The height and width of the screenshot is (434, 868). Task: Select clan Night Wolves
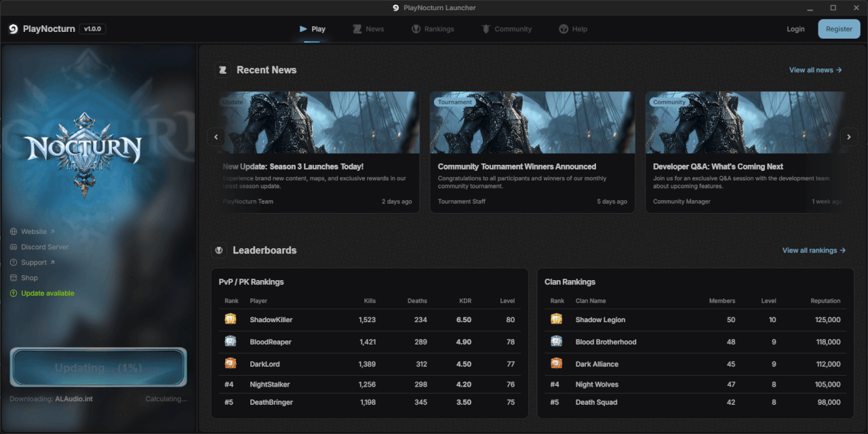tap(597, 384)
